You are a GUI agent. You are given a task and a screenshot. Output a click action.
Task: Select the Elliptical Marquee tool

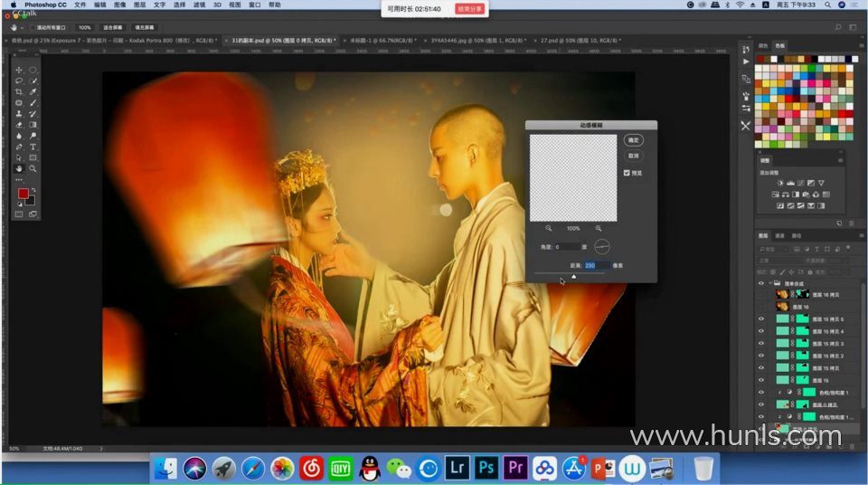tap(33, 70)
